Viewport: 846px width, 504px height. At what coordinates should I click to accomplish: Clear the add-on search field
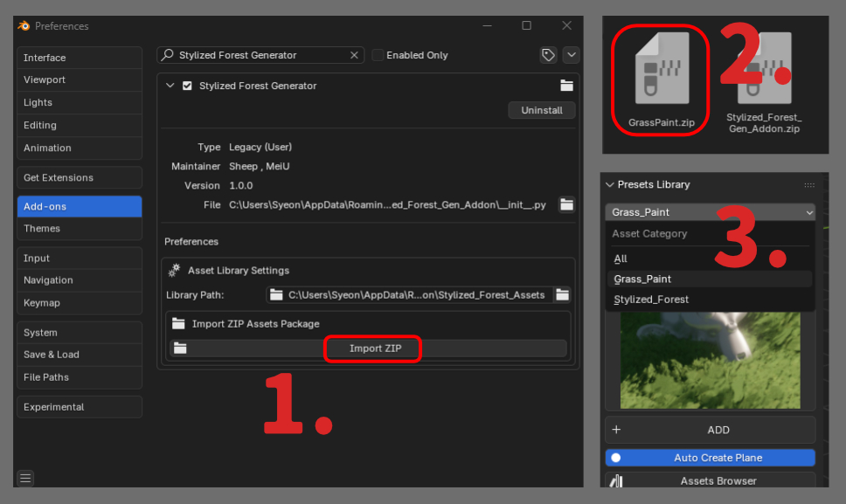tap(354, 55)
